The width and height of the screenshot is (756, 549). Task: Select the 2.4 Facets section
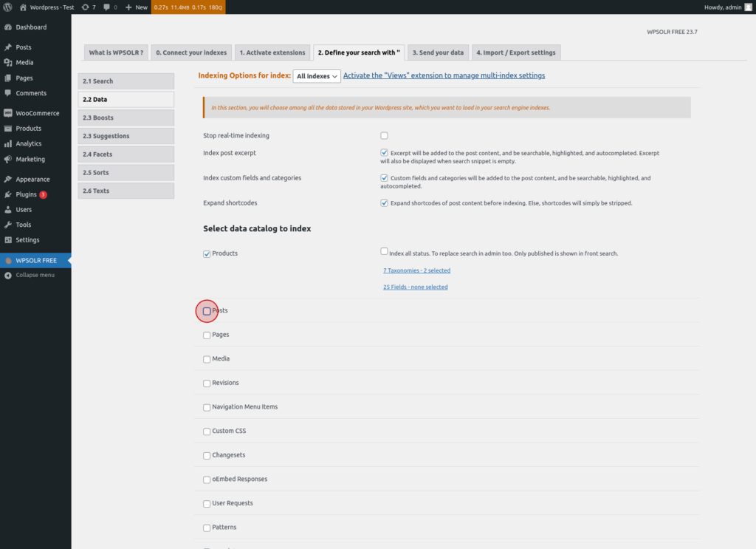[x=126, y=154]
